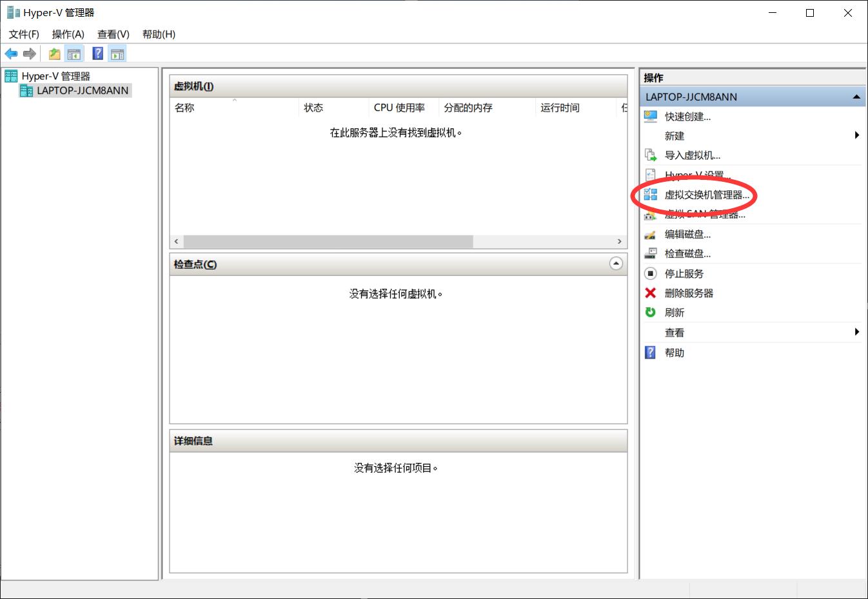Click the green 刷新 refresh icon
This screenshot has height=599, width=868.
tap(651, 312)
